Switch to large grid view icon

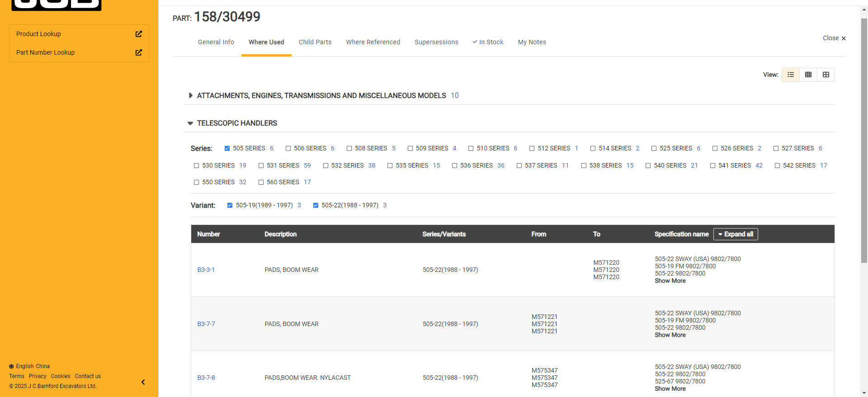click(826, 75)
